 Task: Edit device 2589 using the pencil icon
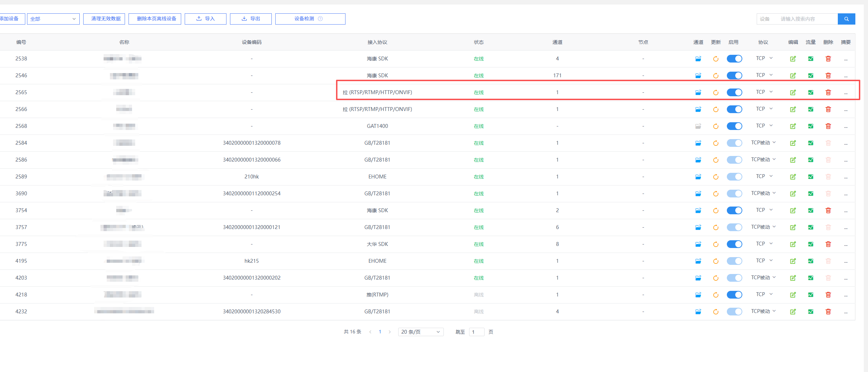(793, 177)
